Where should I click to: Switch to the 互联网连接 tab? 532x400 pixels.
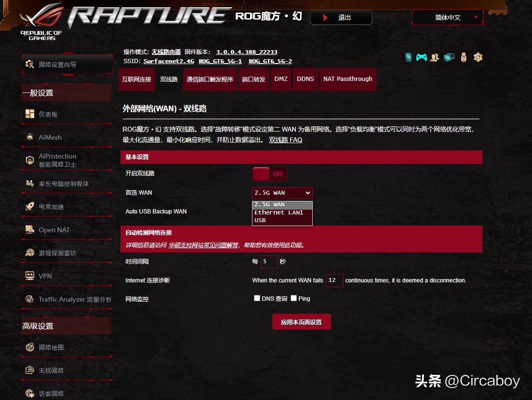click(x=137, y=80)
